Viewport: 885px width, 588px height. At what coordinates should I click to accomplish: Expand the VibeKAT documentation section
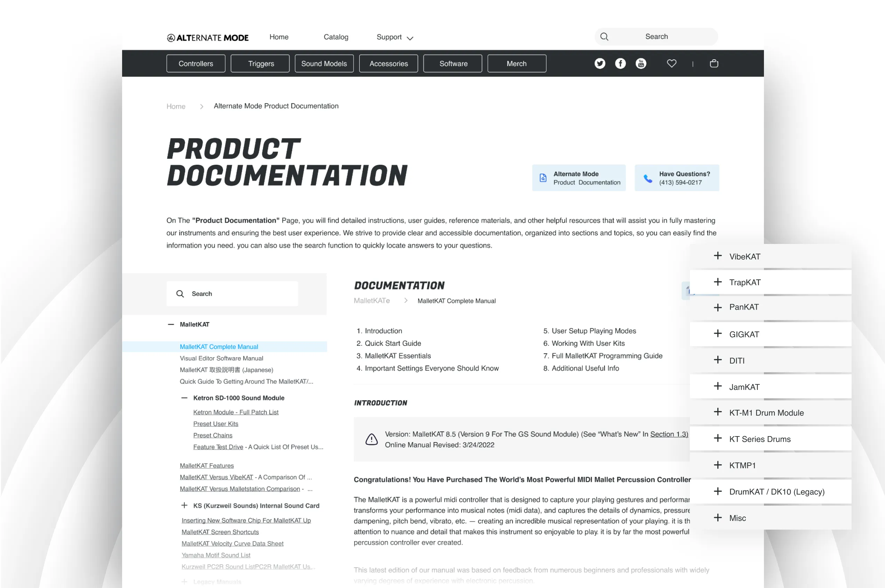pyautogui.click(x=717, y=256)
